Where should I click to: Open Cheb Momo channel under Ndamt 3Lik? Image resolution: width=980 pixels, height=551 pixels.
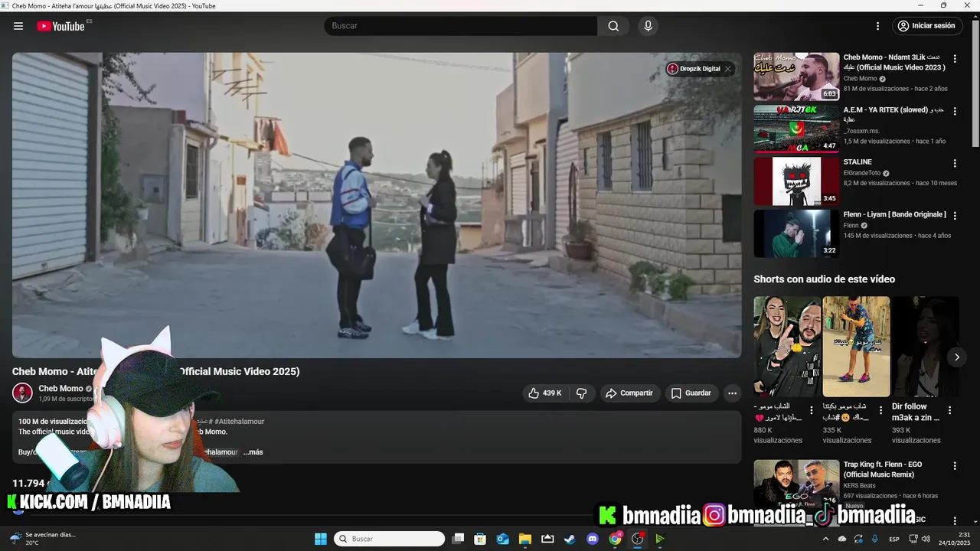[x=860, y=79]
